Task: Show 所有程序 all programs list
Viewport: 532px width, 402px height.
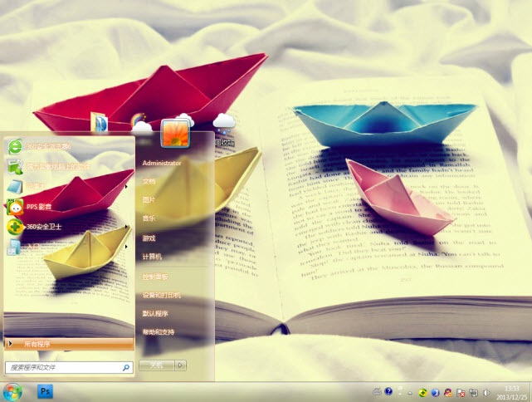Action: (69, 344)
